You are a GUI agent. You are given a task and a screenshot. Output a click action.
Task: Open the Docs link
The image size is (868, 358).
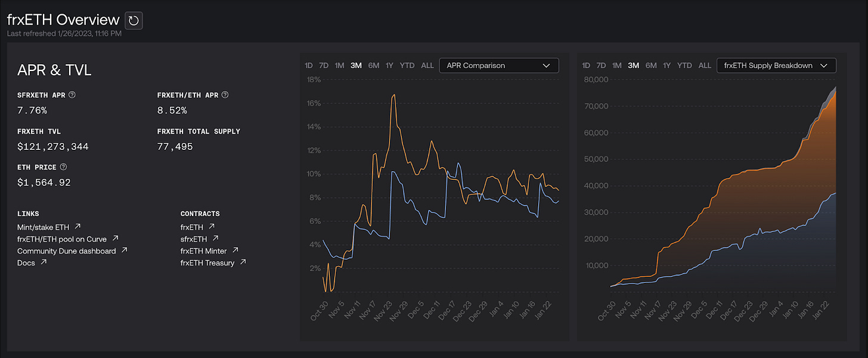[26, 263]
